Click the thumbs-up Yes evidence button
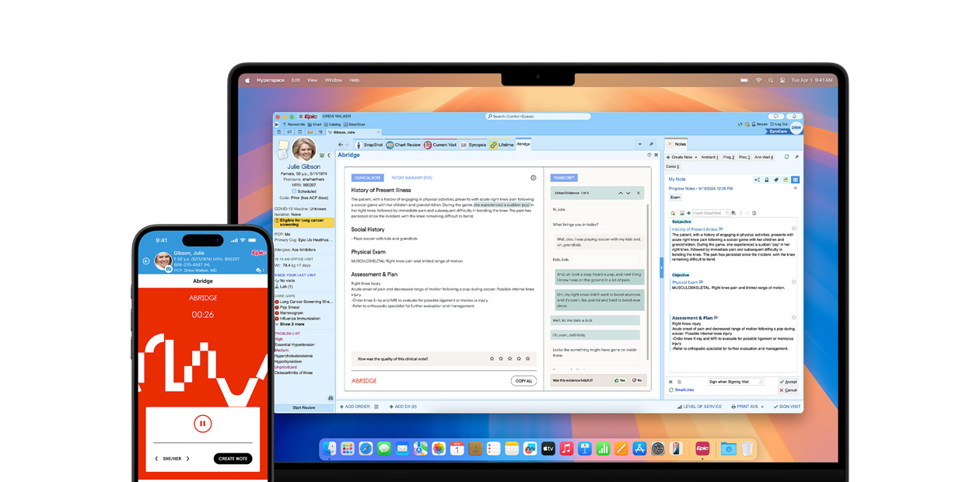Screen dimensions: 980x482 (x=620, y=380)
